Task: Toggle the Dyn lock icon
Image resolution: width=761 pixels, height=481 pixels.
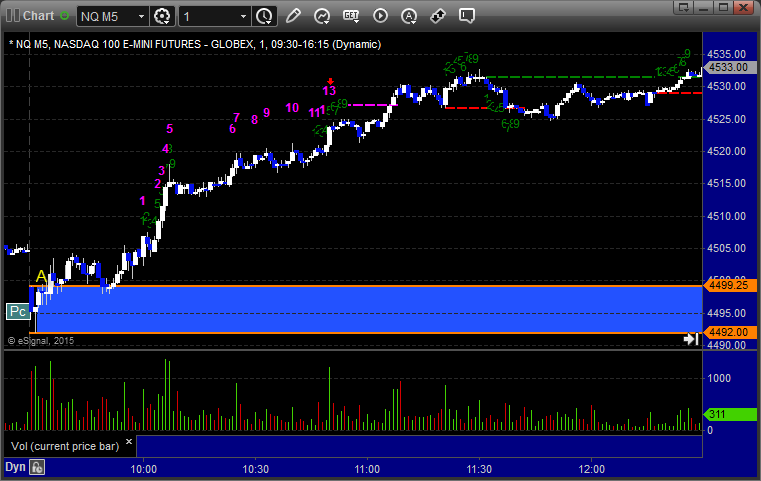Action: (x=37, y=467)
